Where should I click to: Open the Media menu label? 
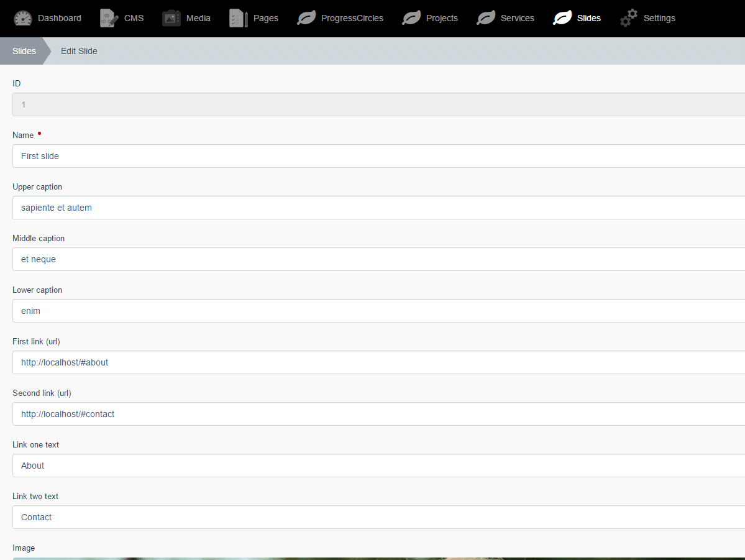[198, 18]
